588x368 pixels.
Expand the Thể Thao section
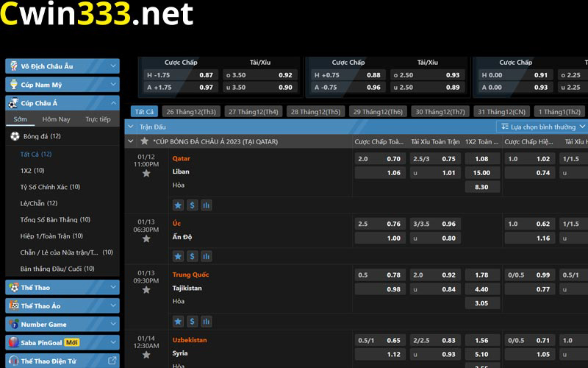pyautogui.click(x=113, y=287)
